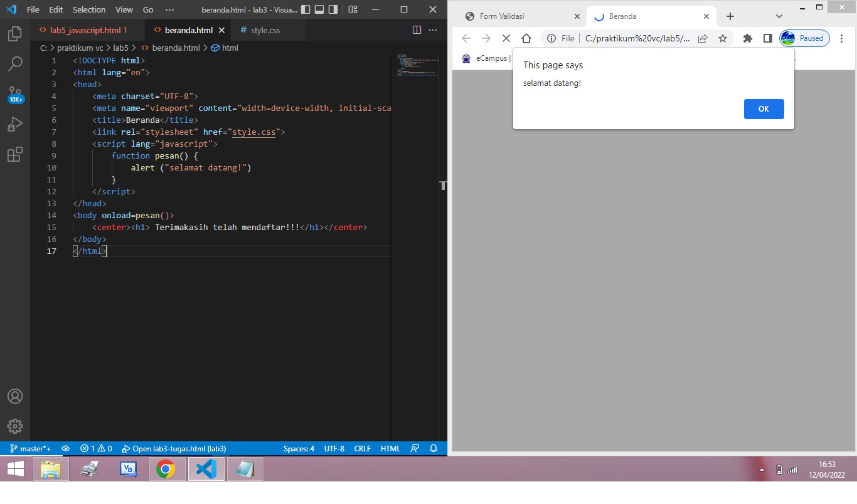
Task: Show the errors and warnings problems count
Action: click(x=96, y=449)
